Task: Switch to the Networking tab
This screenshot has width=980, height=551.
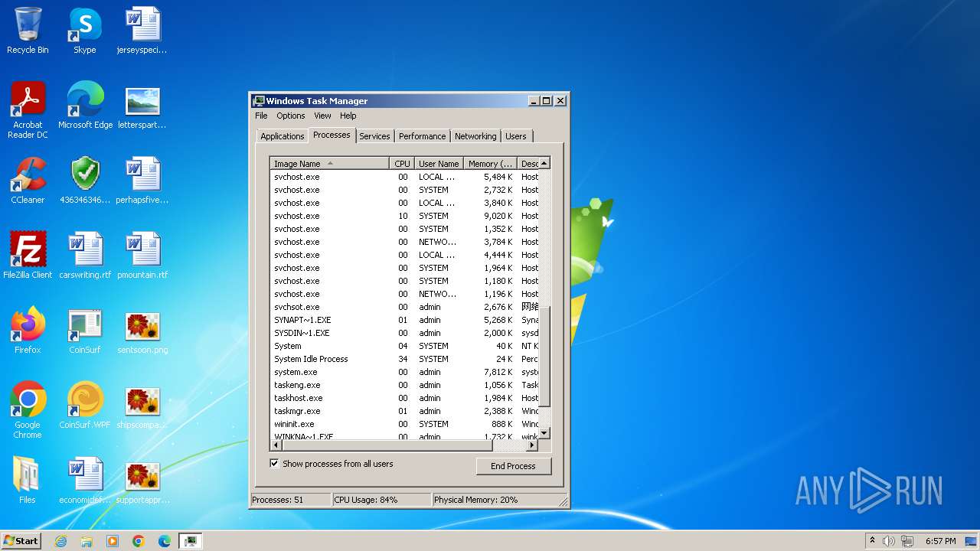Action: (475, 136)
